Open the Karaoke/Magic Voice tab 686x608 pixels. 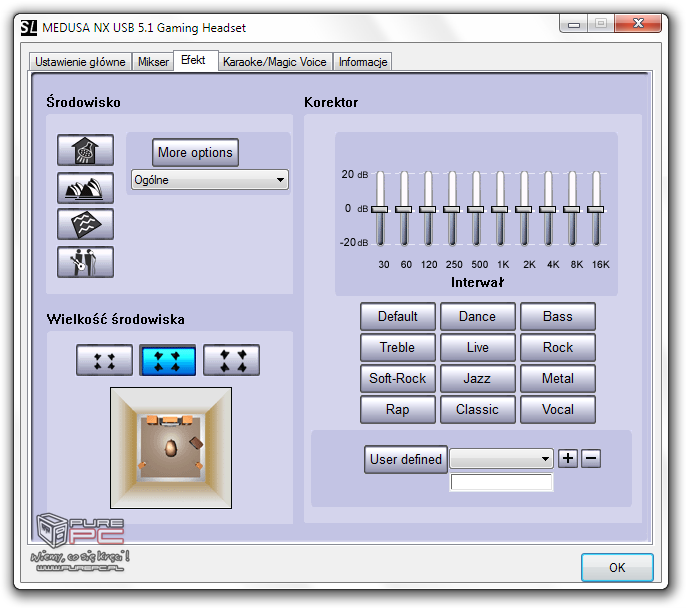[275, 62]
